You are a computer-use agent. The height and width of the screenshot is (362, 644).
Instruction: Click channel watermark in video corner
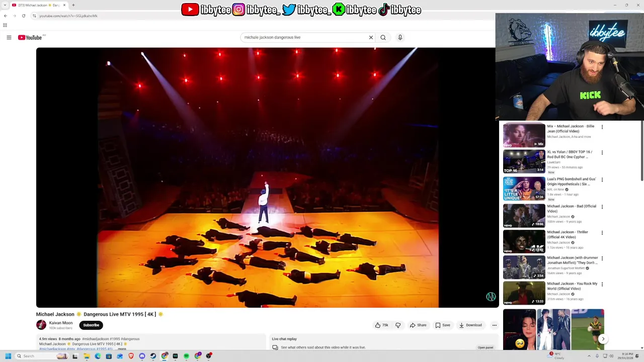pyautogui.click(x=491, y=297)
